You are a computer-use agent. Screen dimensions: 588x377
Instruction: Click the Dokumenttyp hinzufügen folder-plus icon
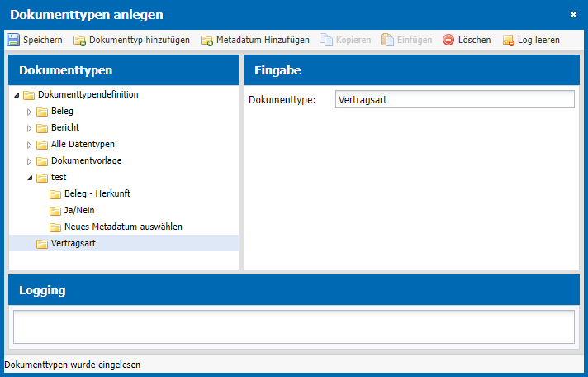tap(79, 41)
